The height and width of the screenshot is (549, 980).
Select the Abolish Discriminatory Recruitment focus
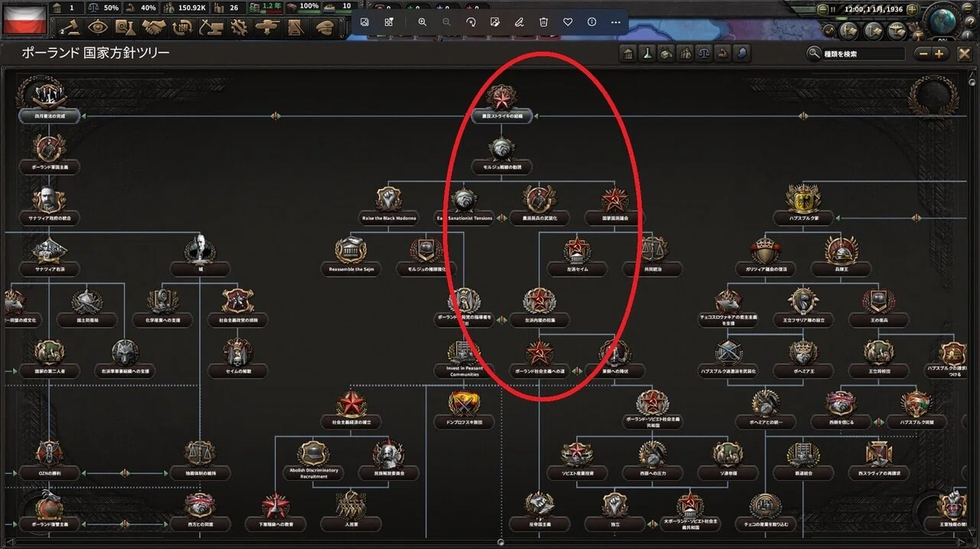pos(313,460)
